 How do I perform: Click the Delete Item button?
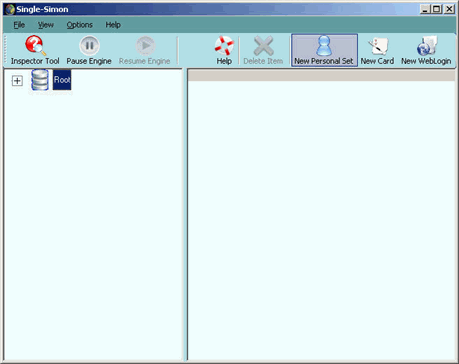click(263, 50)
